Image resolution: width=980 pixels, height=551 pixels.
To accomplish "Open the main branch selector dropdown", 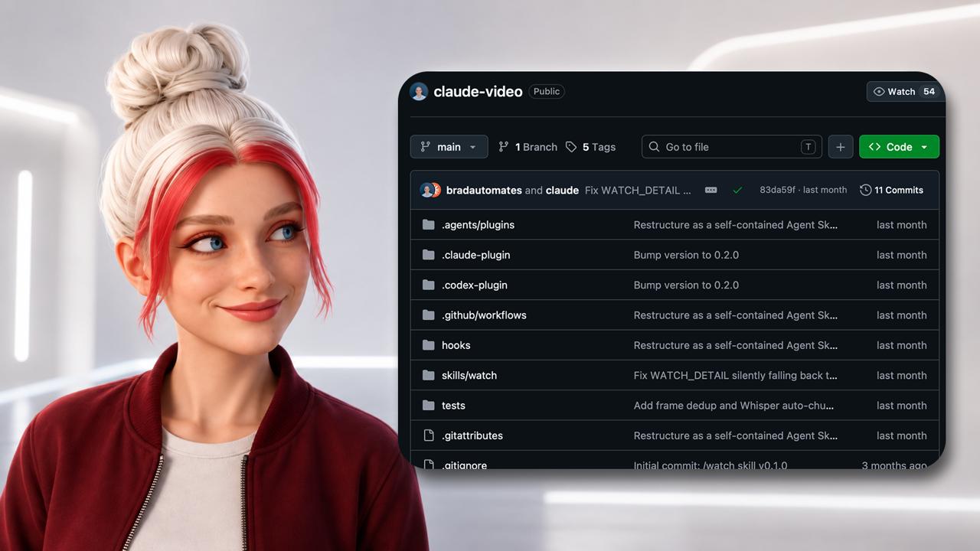I will click(449, 147).
